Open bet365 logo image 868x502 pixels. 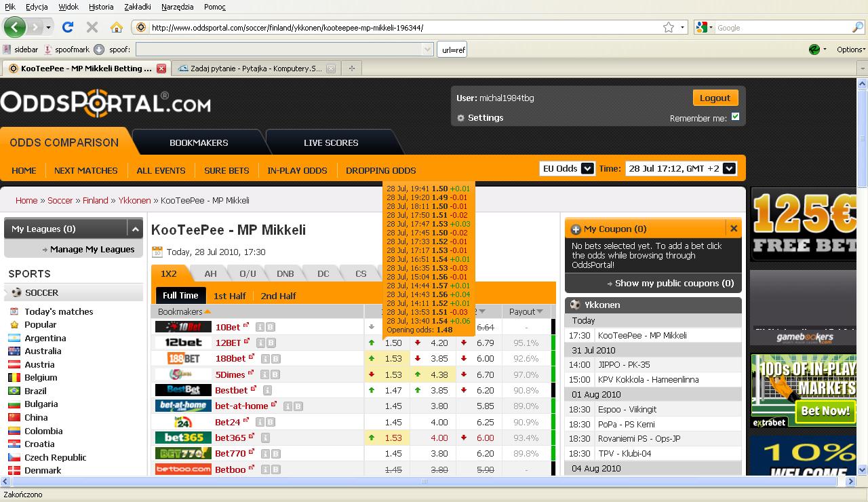click(183, 438)
